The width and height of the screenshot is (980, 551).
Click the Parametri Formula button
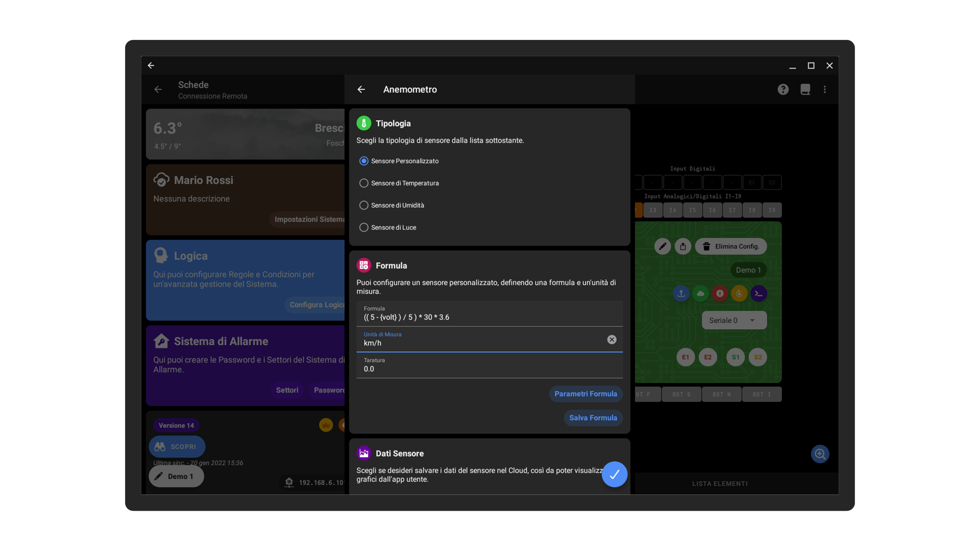(585, 394)
